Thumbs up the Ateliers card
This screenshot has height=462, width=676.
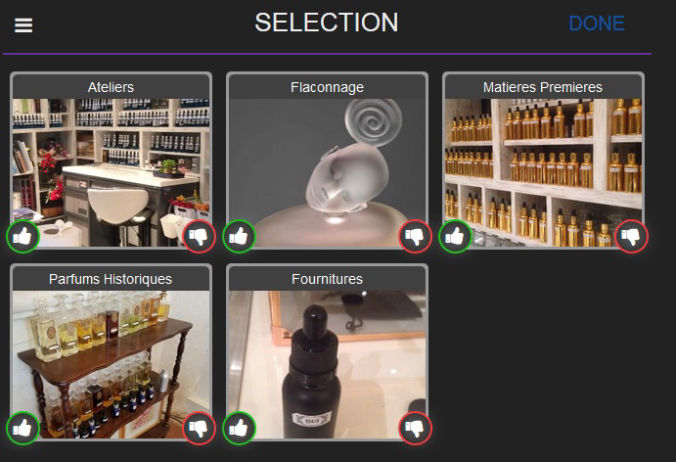23,236
